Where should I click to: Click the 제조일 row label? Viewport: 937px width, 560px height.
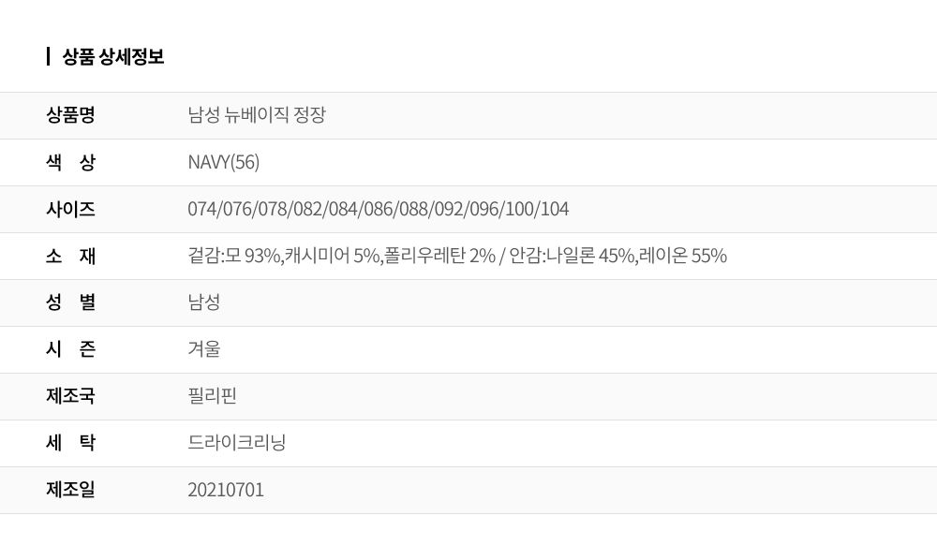coord(70,490)
